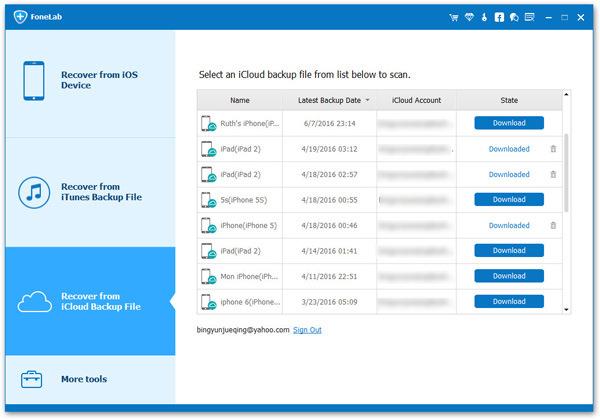Select the iphone 6 name cell

tap(250, 302)
